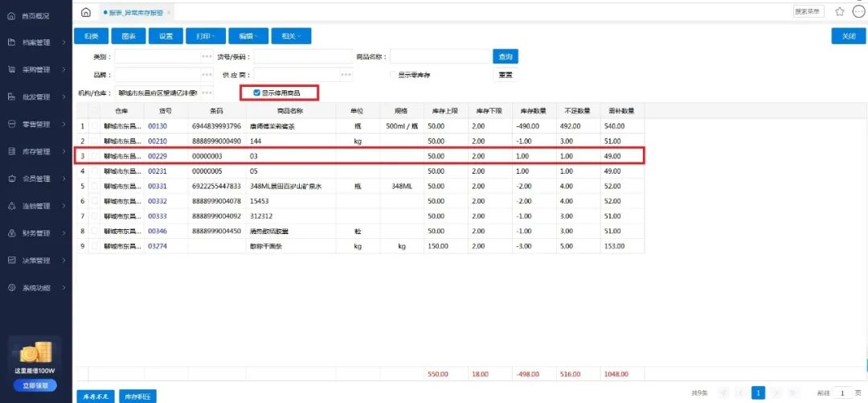868x403 pixels.
Task: Uncheck the 显示停用商品 checkbox
Action: (x=257, y=93)
